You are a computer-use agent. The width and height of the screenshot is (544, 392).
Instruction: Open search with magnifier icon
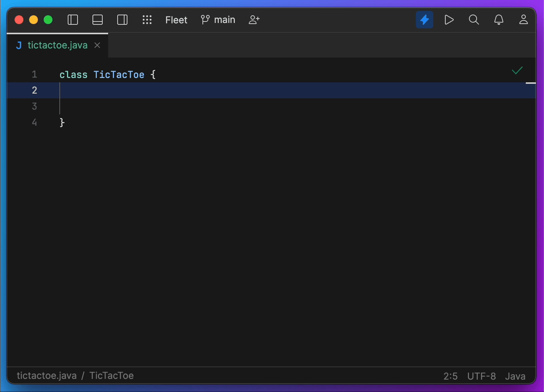tap(474, 20)
